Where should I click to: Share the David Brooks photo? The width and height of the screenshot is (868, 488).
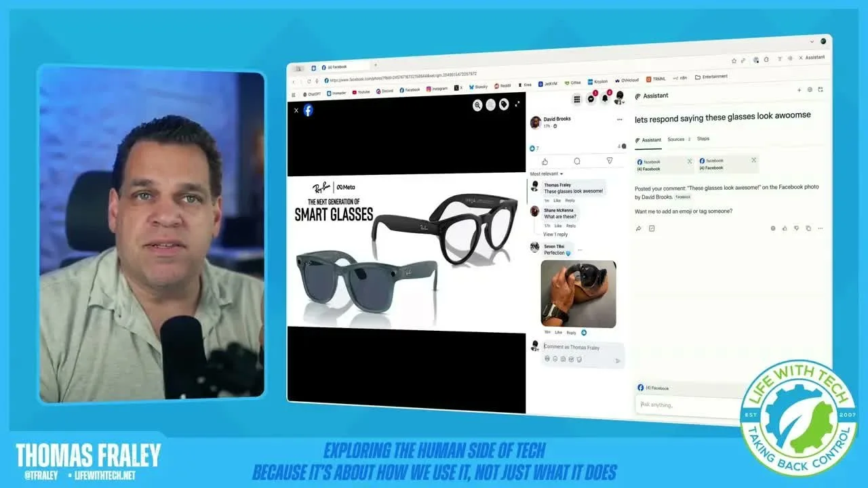(610, 161)
